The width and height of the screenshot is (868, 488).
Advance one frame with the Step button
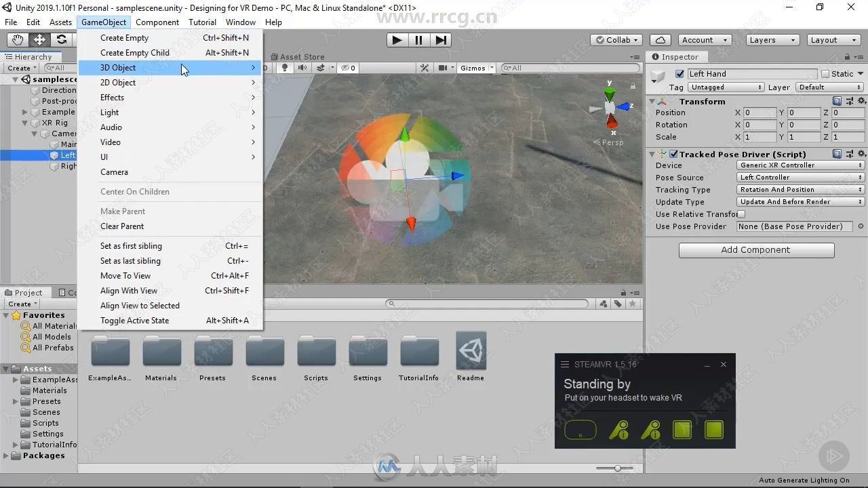pyautogui.click(x=441, y=40)
